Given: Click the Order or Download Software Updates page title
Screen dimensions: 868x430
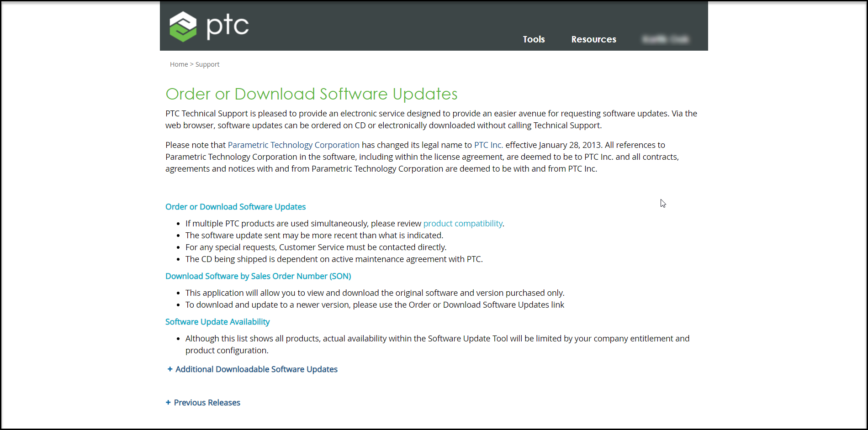Looking at the screenshot, I should 312,94.
